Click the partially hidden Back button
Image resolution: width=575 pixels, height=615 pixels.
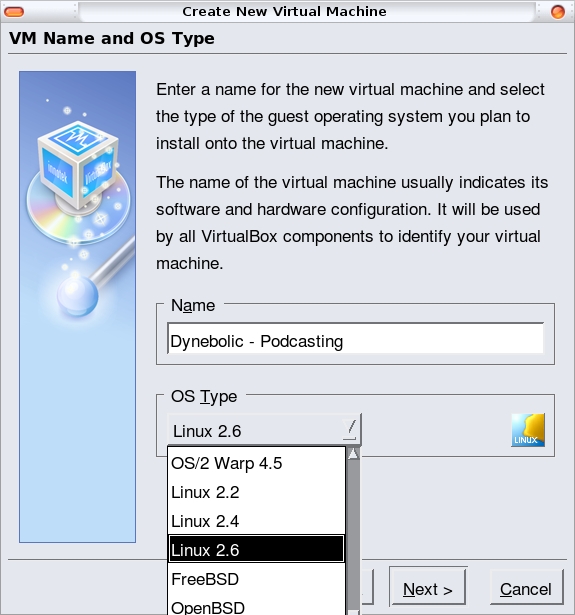[367, 588]
